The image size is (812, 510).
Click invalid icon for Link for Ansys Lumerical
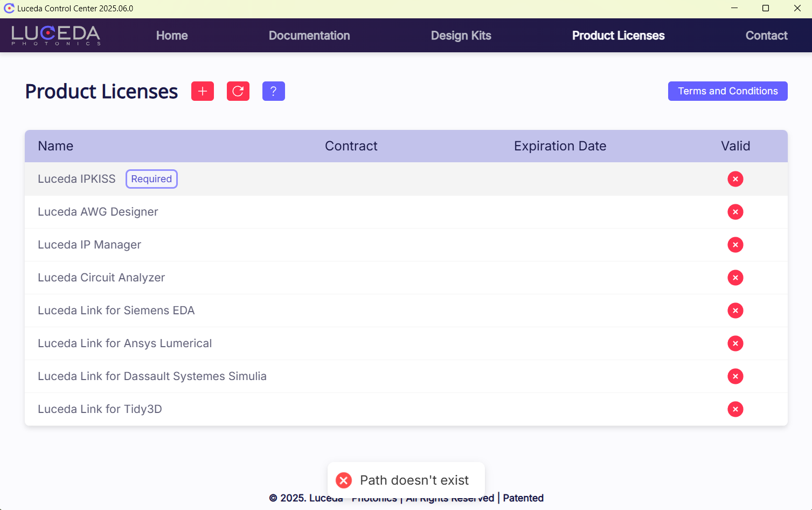(735, 343)
